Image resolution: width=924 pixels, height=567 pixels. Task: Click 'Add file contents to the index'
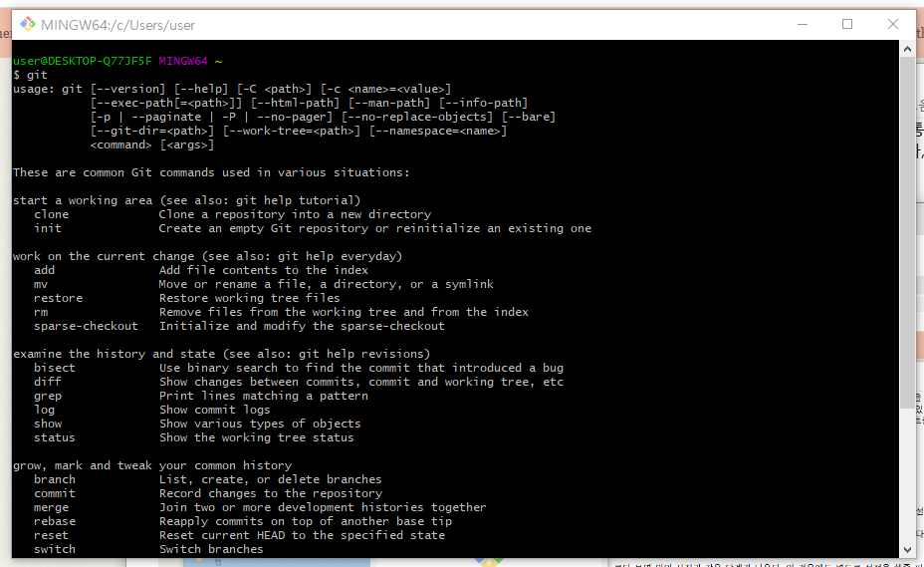coord(264,270)
